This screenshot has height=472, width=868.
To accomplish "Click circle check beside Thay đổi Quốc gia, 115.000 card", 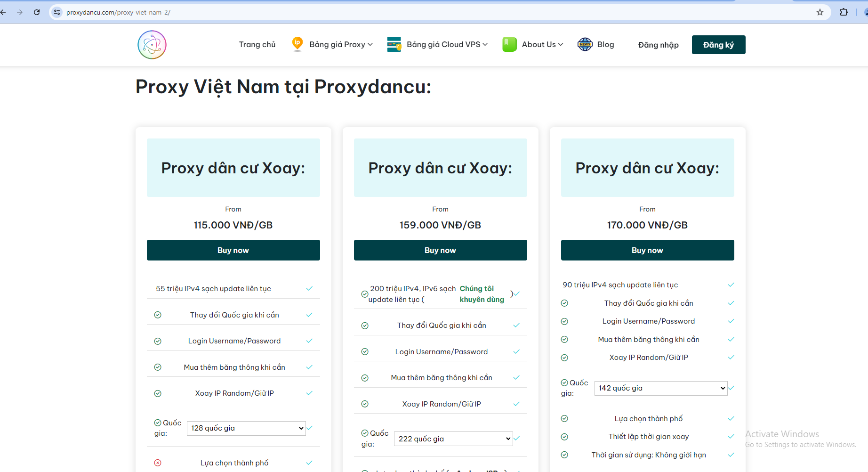I will pyautogui.click(x=158, y=315).
